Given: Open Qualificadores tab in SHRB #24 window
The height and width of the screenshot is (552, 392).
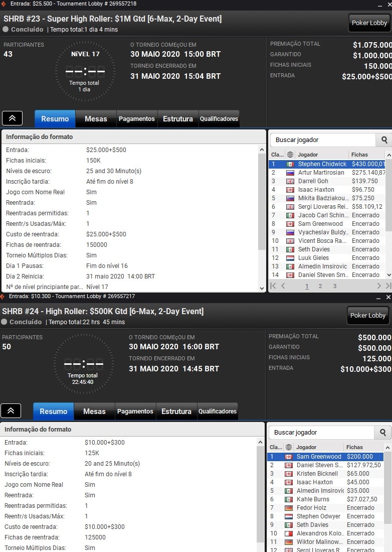Looking at the screenshot, I should [218, 411].
